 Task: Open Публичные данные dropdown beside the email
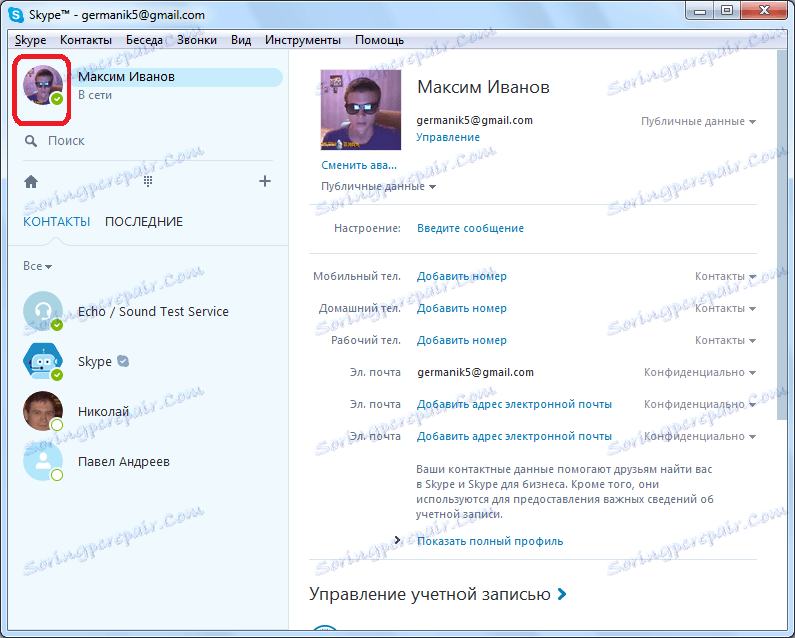(x=698, y=122)
